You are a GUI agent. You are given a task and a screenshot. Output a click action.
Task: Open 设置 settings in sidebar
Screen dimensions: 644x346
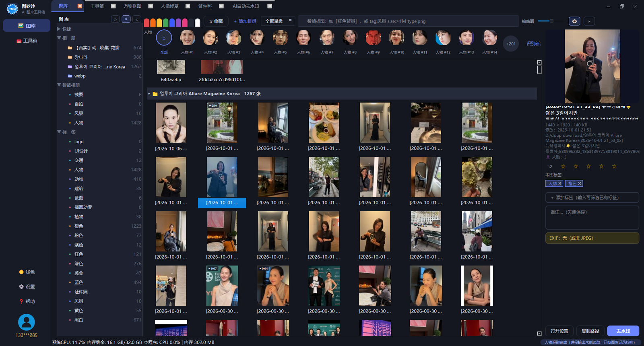27,287
